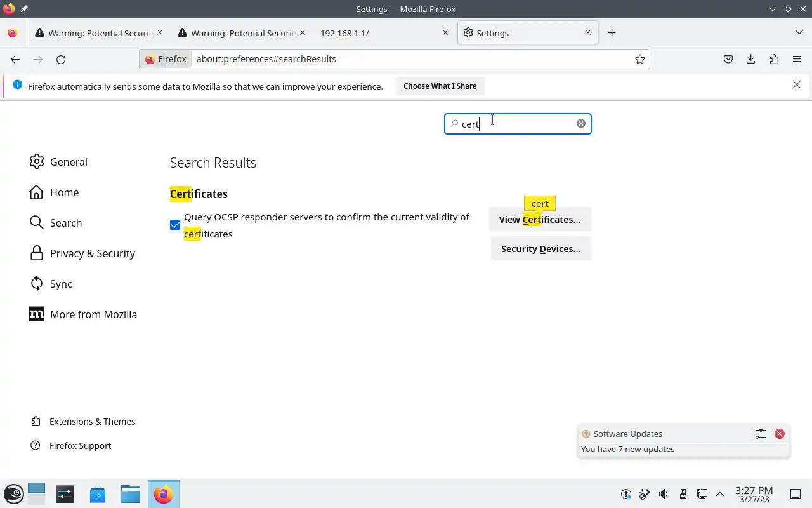Screen dimensions: 812x508
Task: Select the Settings tab
Action: (528, 33)
